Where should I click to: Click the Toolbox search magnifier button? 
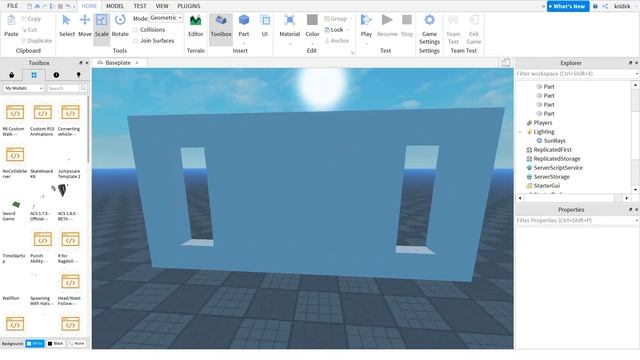click(x=83, y=88)
